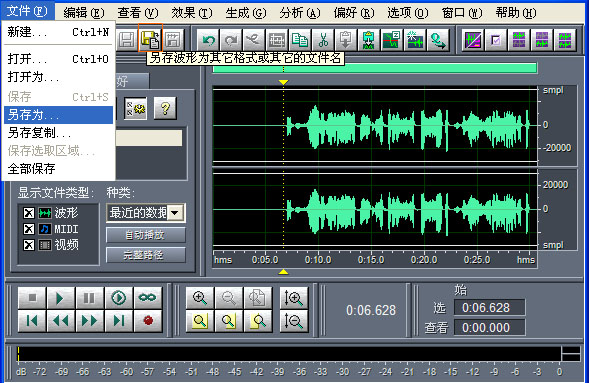This screenshot has height=383, width=589.
Task: Click the 0:10.0 mark on time ruler
Action: 318,260
